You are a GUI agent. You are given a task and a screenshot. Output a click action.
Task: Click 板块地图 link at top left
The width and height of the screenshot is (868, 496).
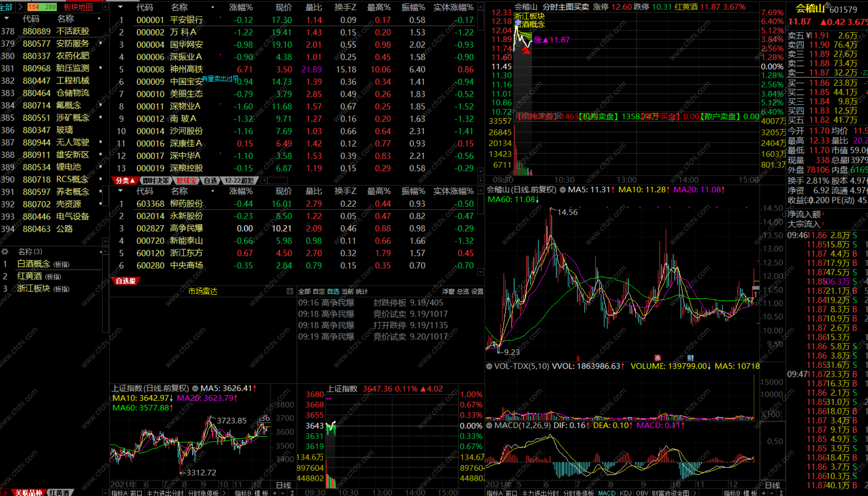point(78,7)
